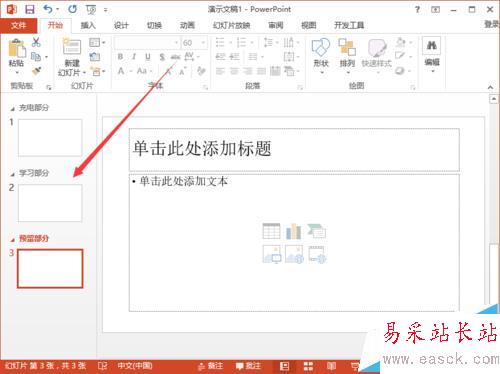
Task: Switch to the 视图 View tab
Action: point(309,25)
